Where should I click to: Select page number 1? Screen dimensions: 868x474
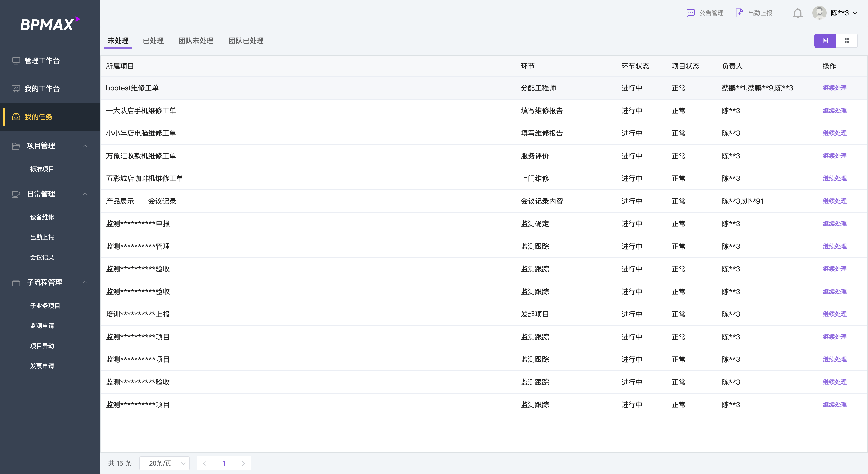(224, 463)
